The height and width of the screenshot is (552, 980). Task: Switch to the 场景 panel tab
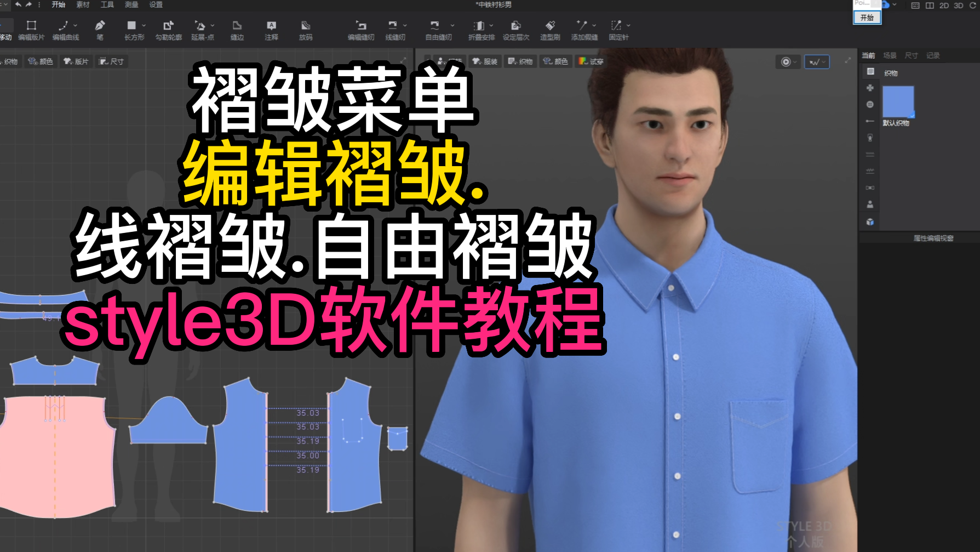(890, 55)
